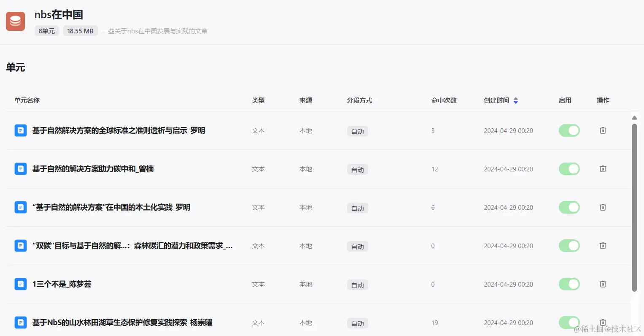The height and width of the screenshot is (336, 644).
Task: Click hit count 19 in 杨崇曜 row
Action: point(434,322)
